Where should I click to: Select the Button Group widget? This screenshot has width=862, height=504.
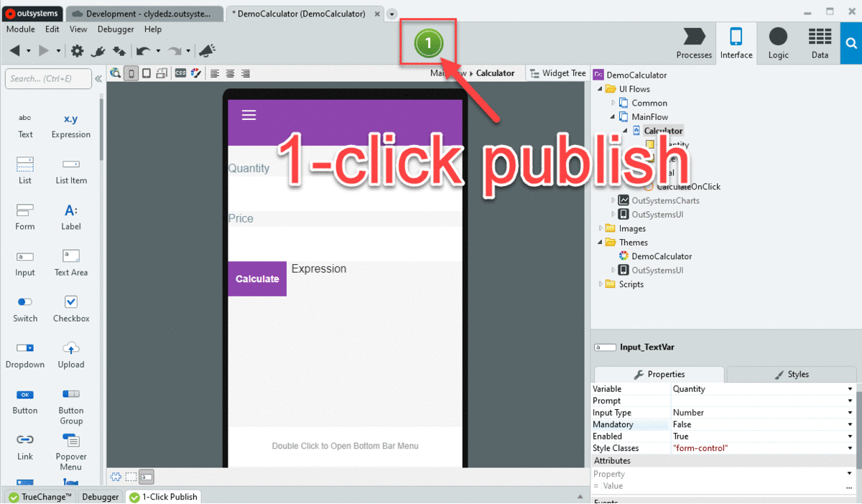click(x=71, y=406)
